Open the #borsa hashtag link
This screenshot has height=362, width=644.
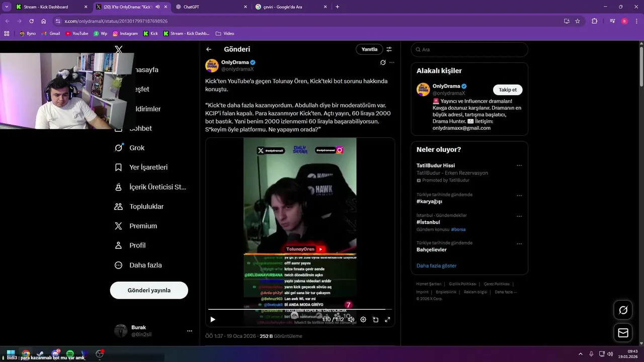458,229
